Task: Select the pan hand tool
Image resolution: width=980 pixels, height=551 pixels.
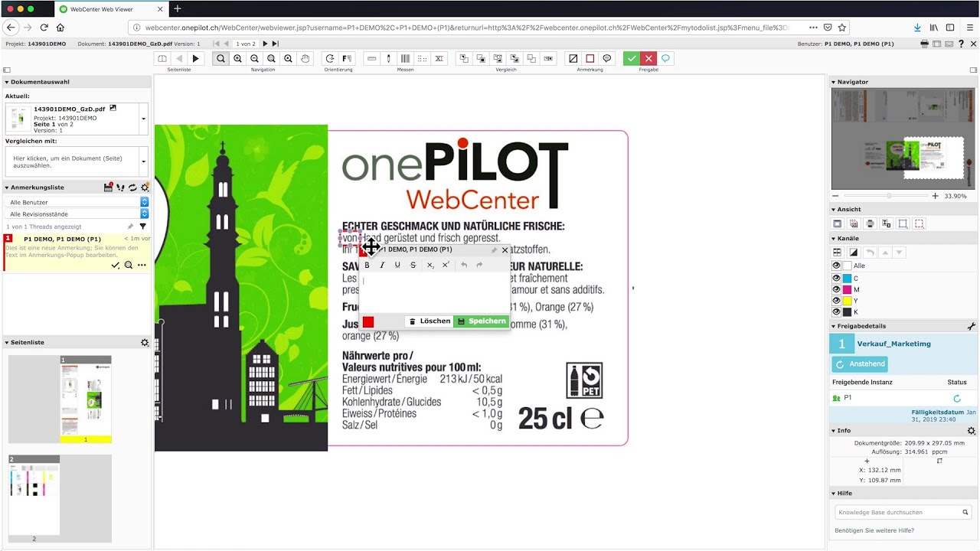Action: click(305, 58)
